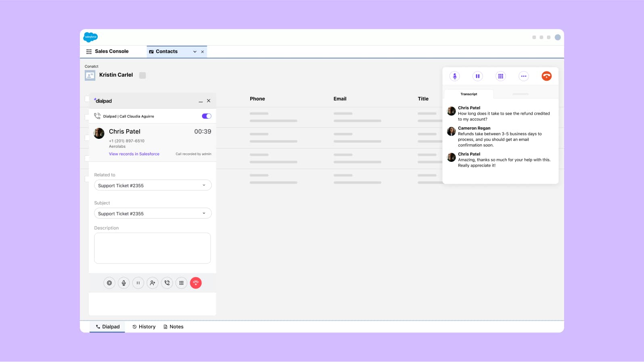Open more options in transcript widget

pyautogui.click(x=523, y=76)
